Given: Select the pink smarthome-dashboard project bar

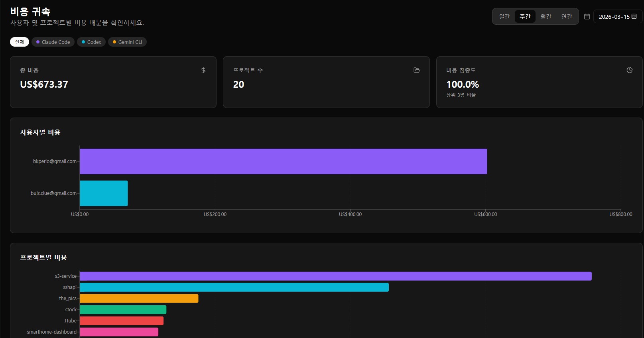Looking at the screenshot, I should 119,332.
